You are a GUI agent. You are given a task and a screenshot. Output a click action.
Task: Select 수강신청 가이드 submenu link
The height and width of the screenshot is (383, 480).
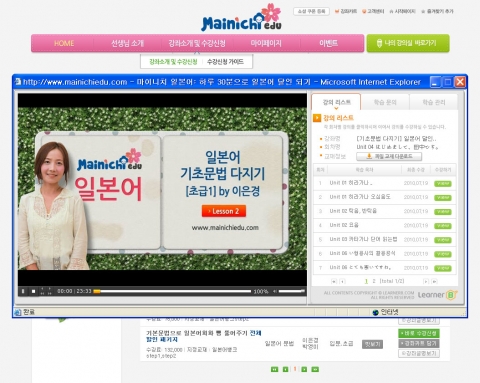click(x=225, y=62)
